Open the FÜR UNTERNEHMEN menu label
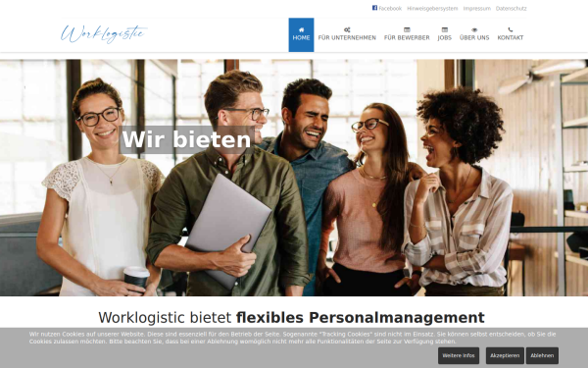Viewport: 588px width, 368px height. click(347, 38)
